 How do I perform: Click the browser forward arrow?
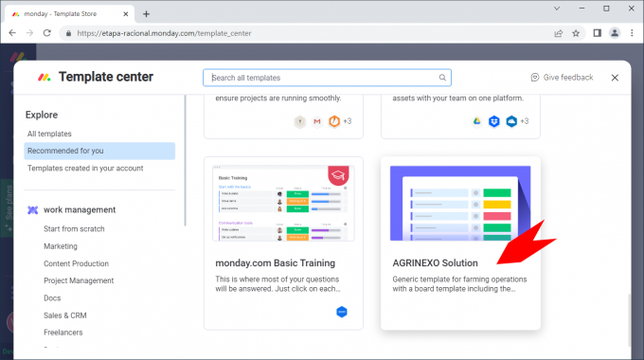[x=29, y=33]
